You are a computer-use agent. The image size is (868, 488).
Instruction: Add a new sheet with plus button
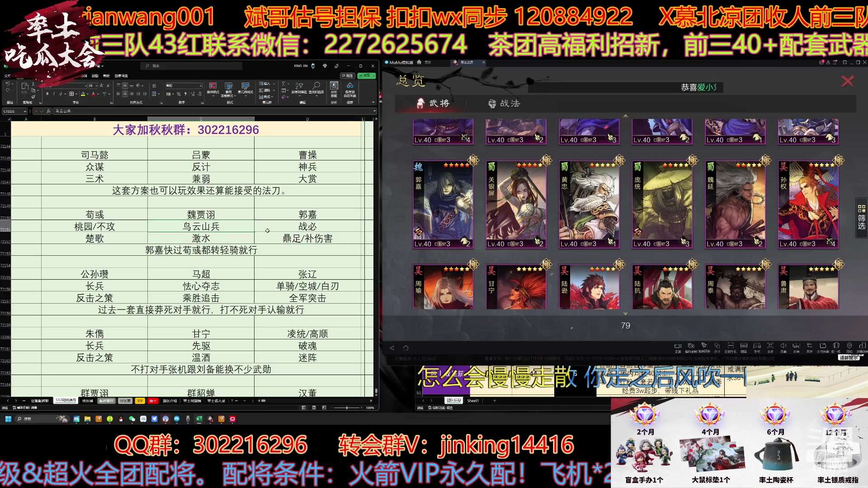pyautogui.click(x=245, y=401)
